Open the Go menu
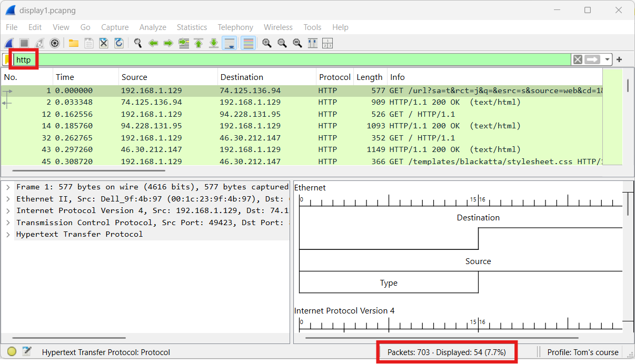Screen dimensions: 635x364 pyautogui.click(x=85, y=27)
